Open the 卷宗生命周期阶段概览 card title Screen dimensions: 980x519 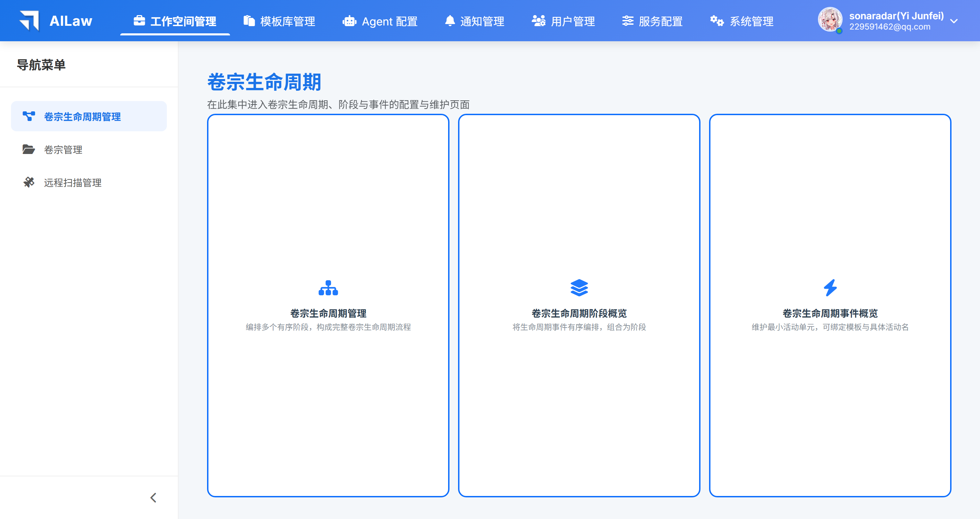579,313
